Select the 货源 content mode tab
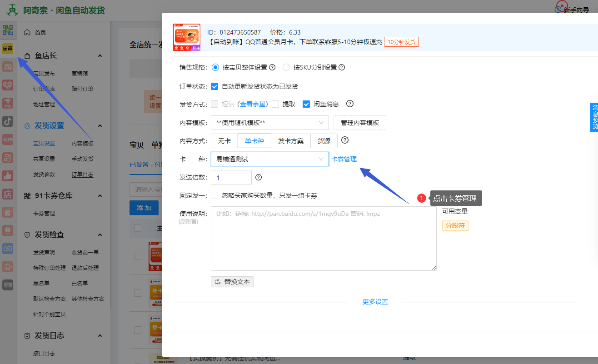This screenshot has width=598, height=364. click(x=324, y=141)
